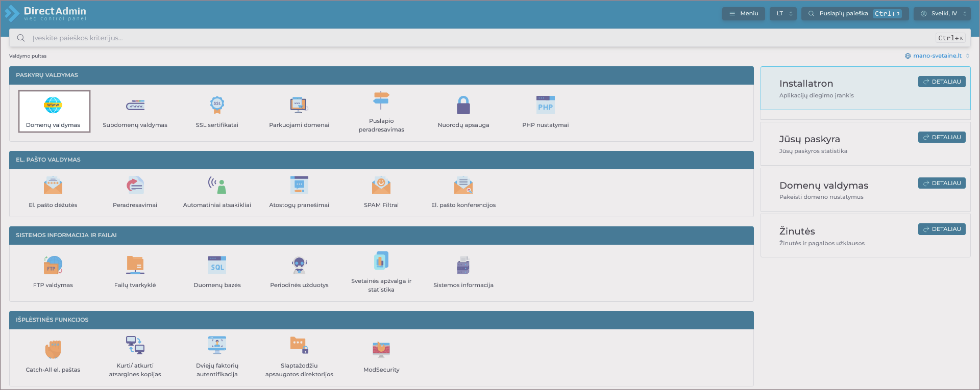Click DETALIAU button for Žinutės

click(941, 229)
